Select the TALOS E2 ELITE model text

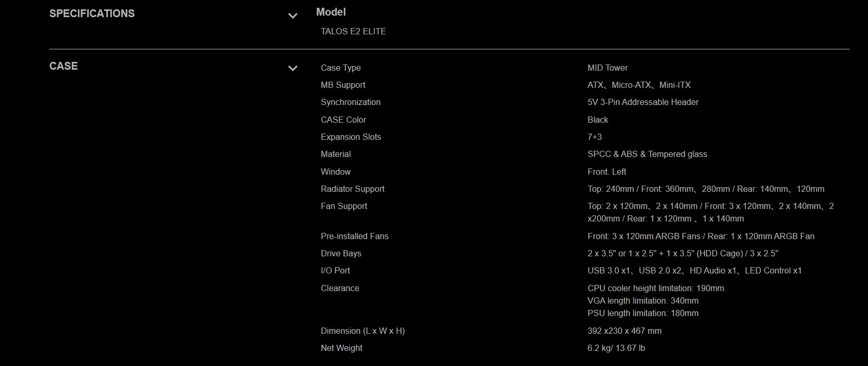pos(353,31)
